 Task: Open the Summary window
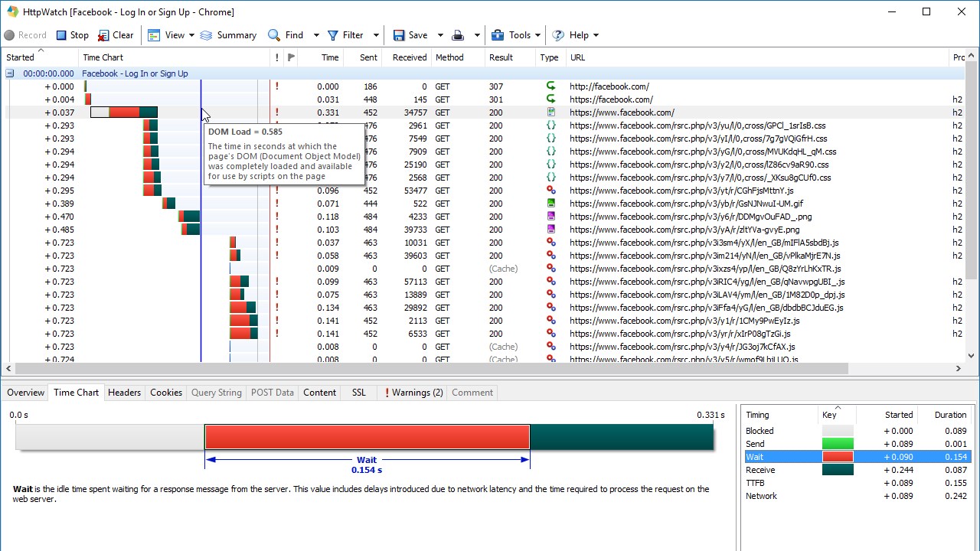click(x=229, y=35)
